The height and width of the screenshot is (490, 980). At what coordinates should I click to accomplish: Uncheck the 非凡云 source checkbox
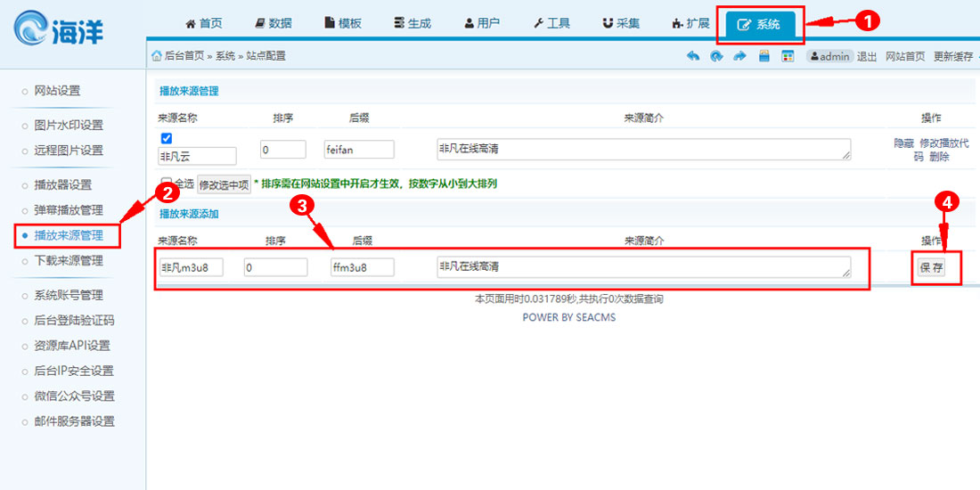click(x=167, y=138)
